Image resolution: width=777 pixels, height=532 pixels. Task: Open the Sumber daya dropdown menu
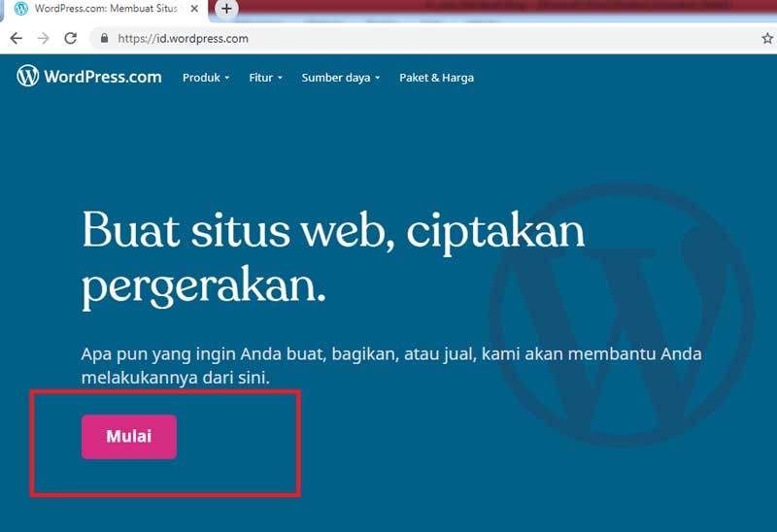341,78
